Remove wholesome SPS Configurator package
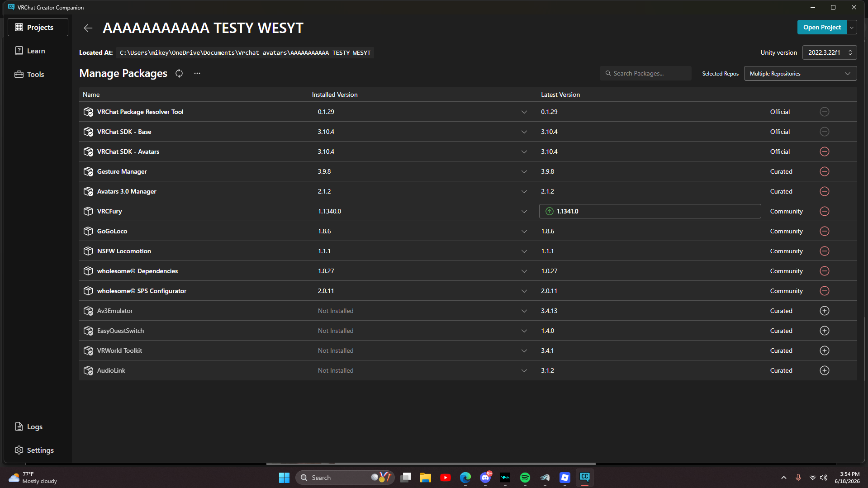868x488 pixels. [x=825, y=291]
